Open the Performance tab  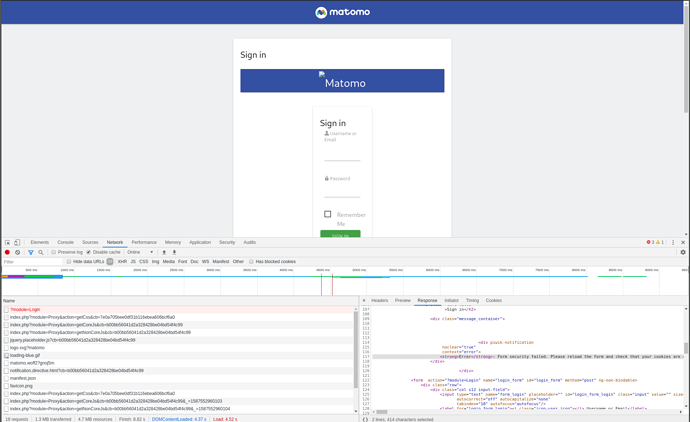coord(144,242)
